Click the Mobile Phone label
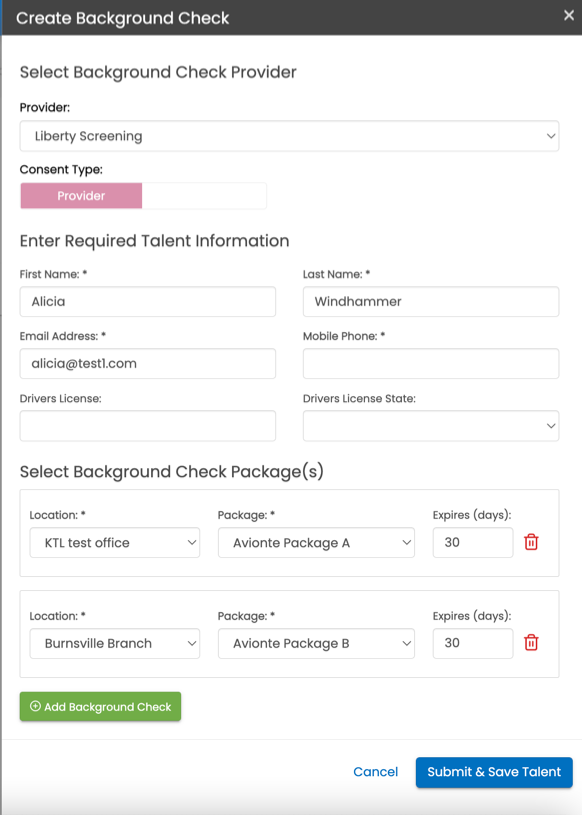Image resolution: width=582 pixels, height=815 pixels. [344, 336]
